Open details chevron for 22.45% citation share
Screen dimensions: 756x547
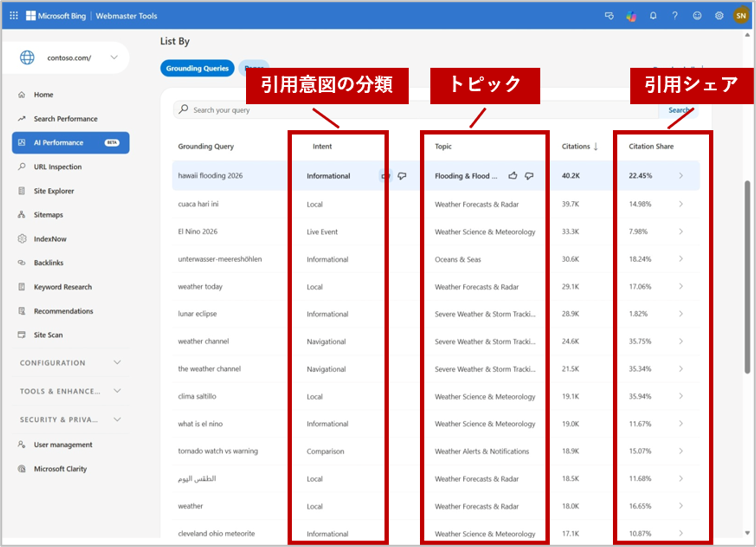(681, 175)
